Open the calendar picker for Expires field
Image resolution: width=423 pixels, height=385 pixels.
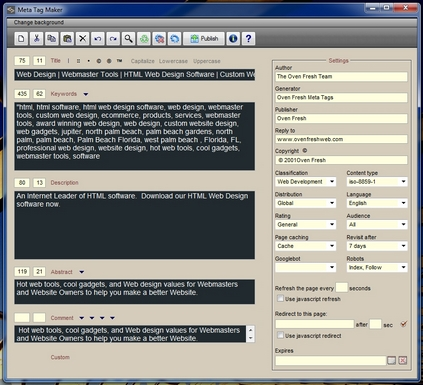coord(391,360)
